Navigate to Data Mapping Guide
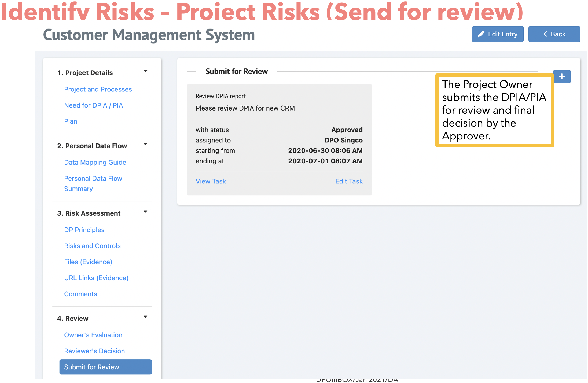The width and height of the screenshot is (588, 383). [95, 162]
